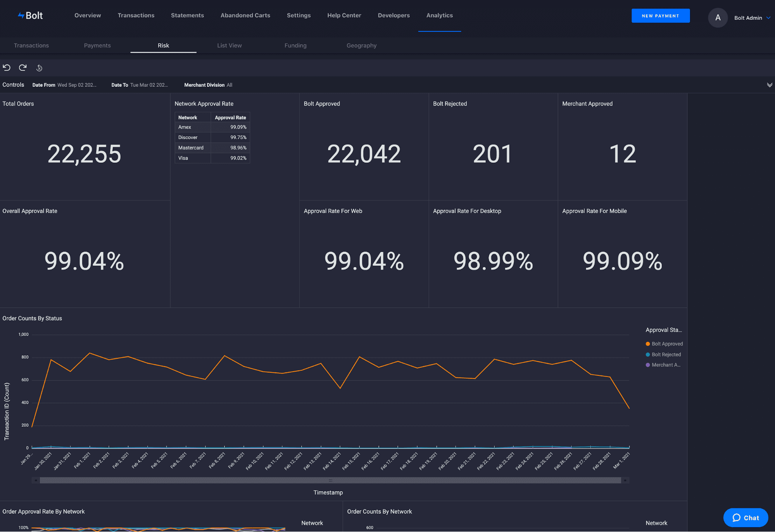Select the Discover row in table
The height and width of the screenshot is (532, 775).
pos(212,138)
